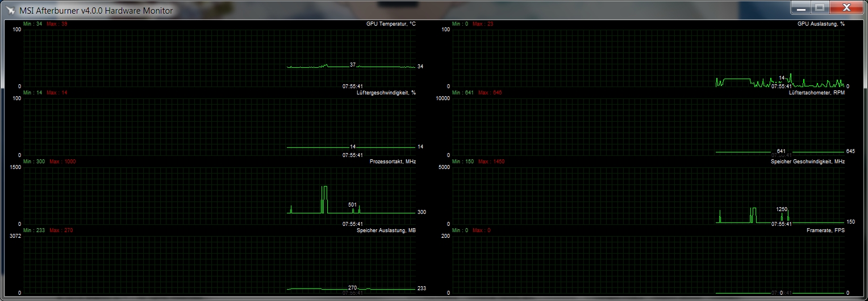Click the 07:55:41 timestamp under GPU Temperatur
Image resolution: width=868 pixels, height=301 pixels.
(x=353, y=86)
